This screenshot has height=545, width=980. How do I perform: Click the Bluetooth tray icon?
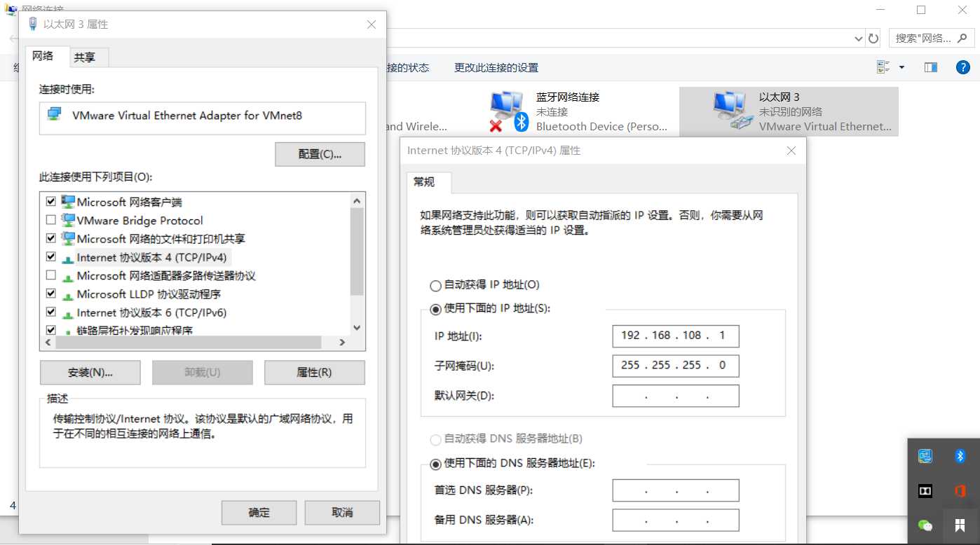(960, 456)
